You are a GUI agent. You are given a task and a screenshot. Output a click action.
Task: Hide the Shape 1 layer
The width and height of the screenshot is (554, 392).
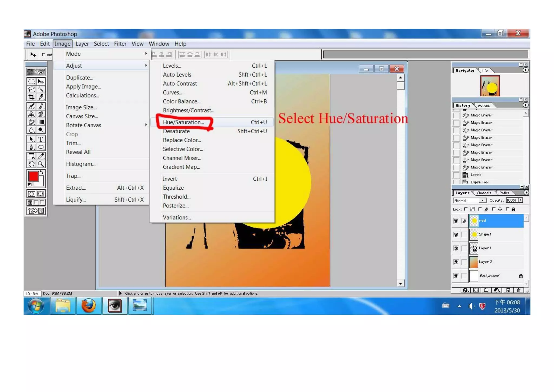click(456, 235)
